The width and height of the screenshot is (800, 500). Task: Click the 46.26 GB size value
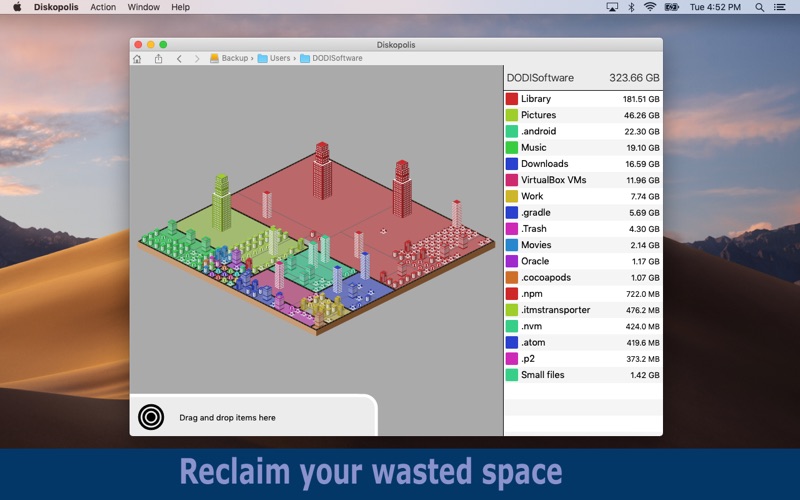click(x=641, y=116)
